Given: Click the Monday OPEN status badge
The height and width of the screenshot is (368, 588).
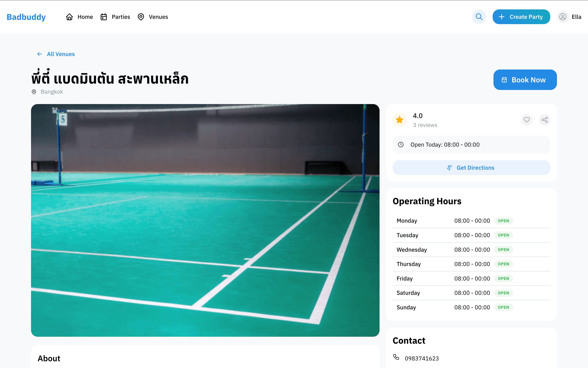Looking at the screenshot, I should tap(503, 221).
